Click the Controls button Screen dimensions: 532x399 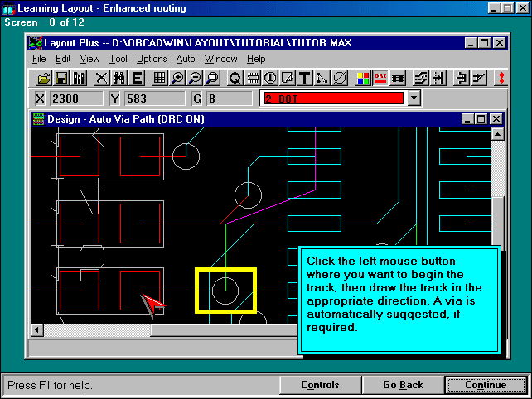point(319,385)
